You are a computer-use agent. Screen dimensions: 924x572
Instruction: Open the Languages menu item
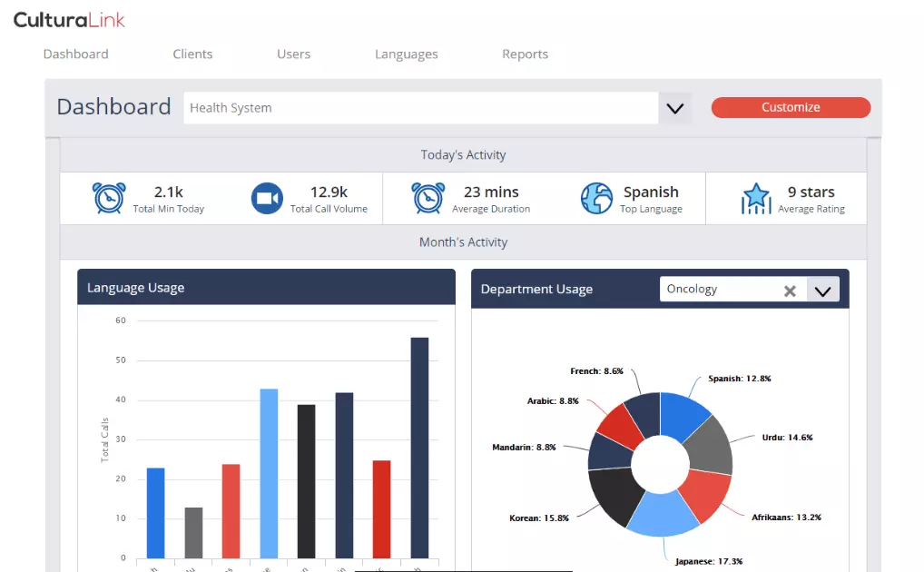pyautogui.click(x=406, y=54)
